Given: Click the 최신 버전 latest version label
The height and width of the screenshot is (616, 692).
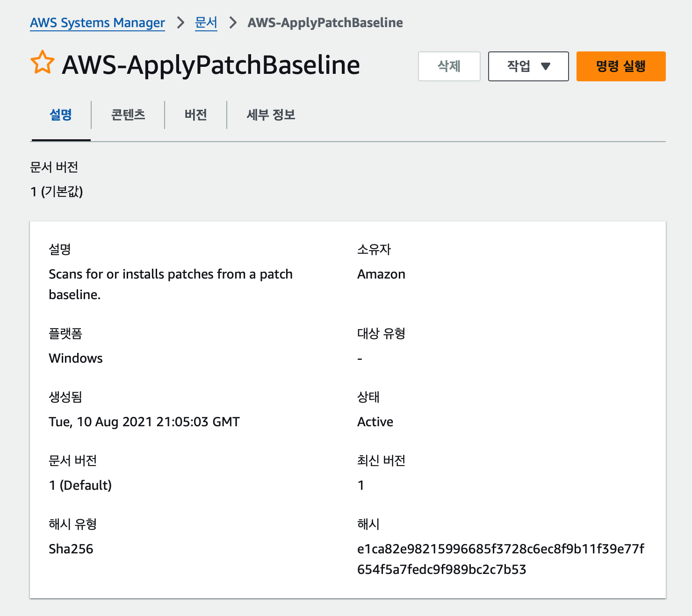Looking at the screenshot, I should coord(381,460).
